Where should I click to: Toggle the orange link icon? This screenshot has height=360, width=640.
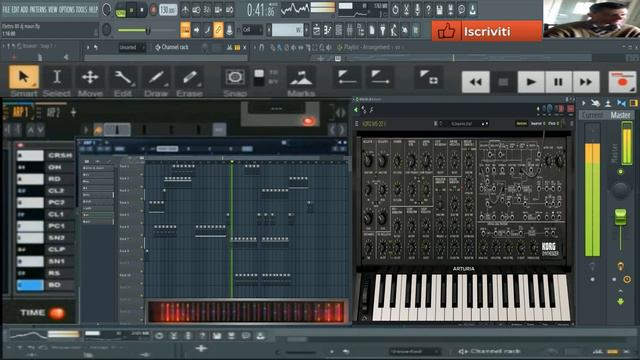click(218, 30)
